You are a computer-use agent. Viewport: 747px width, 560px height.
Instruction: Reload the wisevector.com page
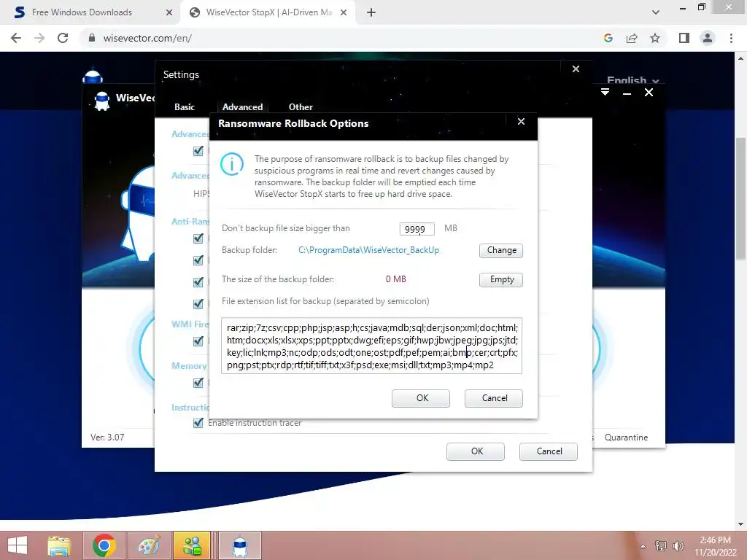[x=63, y=38]
